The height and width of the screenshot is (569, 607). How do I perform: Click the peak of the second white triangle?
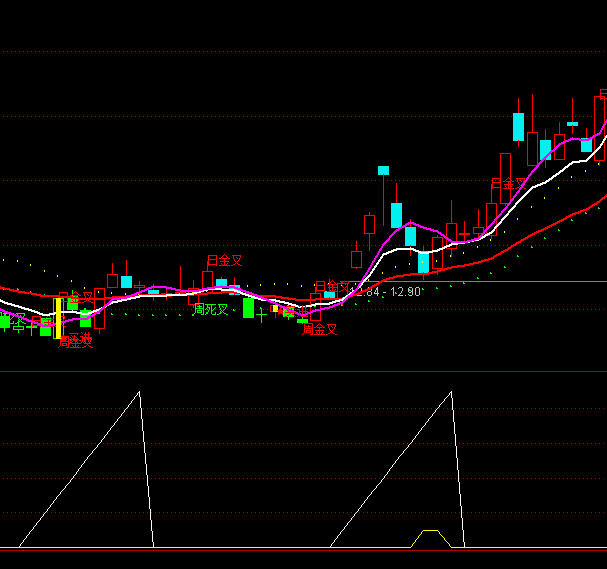point(450,392)
